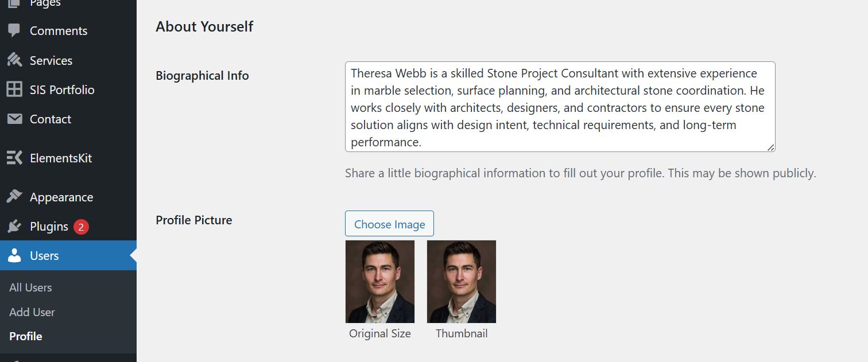
Task: Click the ElementsKit logo icon
Action: pos(14,158)
